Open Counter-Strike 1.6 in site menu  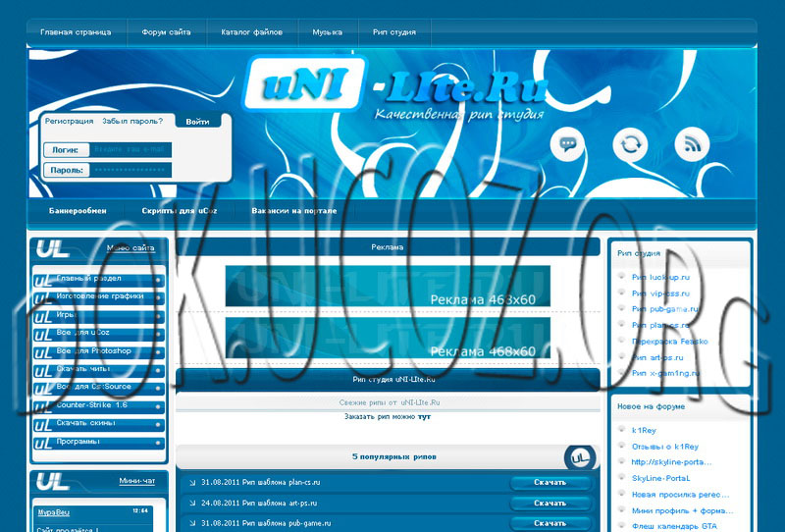click(x=93, y=404)
